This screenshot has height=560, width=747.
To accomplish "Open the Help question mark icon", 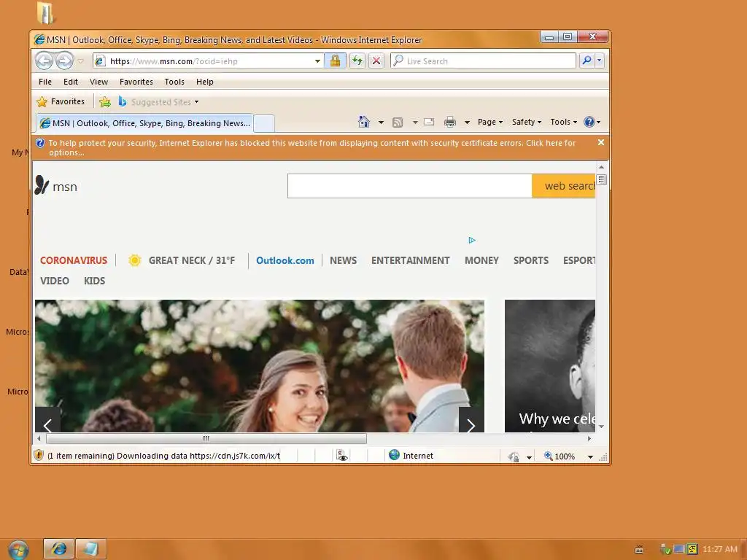I will (x=589, y=122).
